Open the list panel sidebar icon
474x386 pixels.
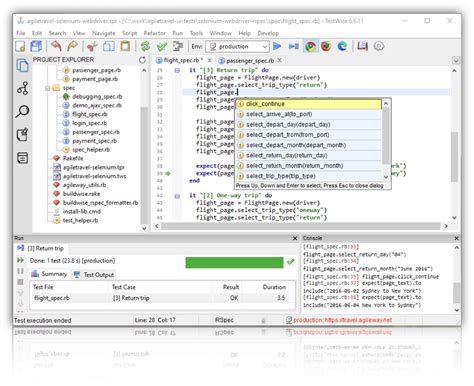coord(22,158)
